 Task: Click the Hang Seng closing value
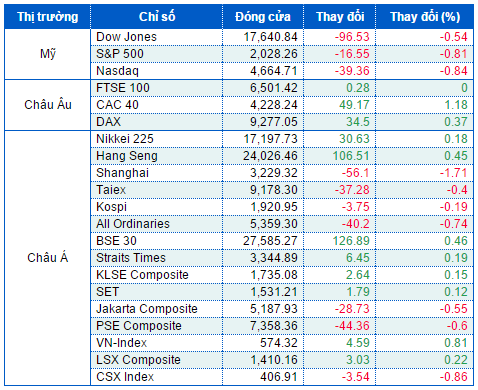270,156
